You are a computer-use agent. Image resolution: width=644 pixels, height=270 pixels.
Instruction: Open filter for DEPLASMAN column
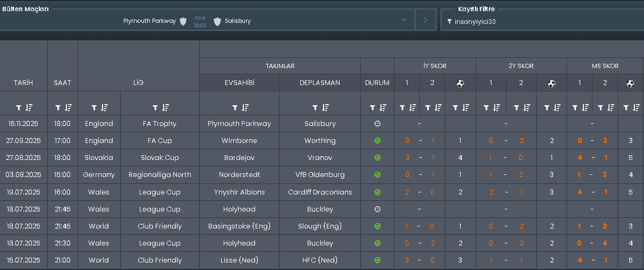314,107
